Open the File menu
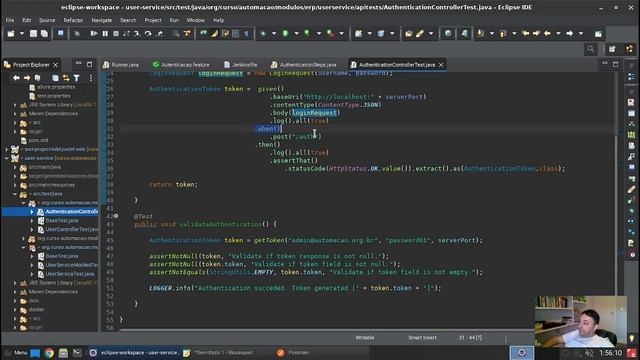The image size is (640, 360). pos(10,20)
